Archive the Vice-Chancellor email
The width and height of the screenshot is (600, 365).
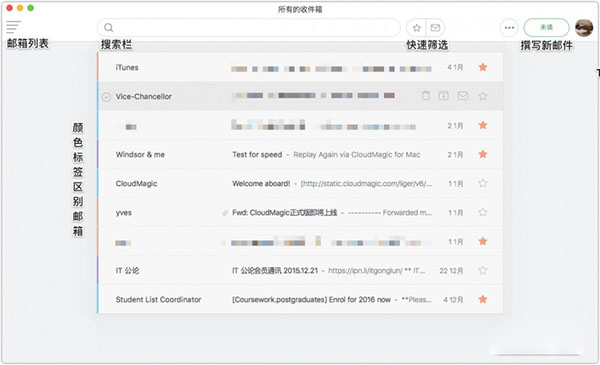[x=444, y=96]
